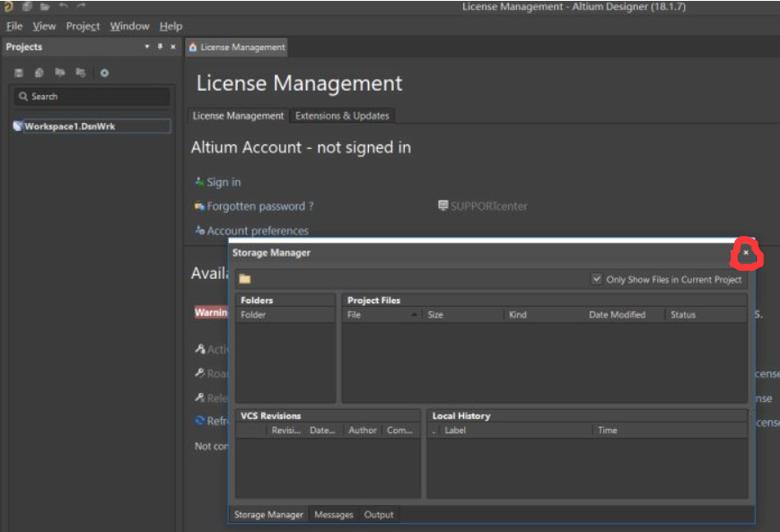Screen dimensions: 780x532
Task: Open the SUPPORTcenter link
Action: (488, 205)
